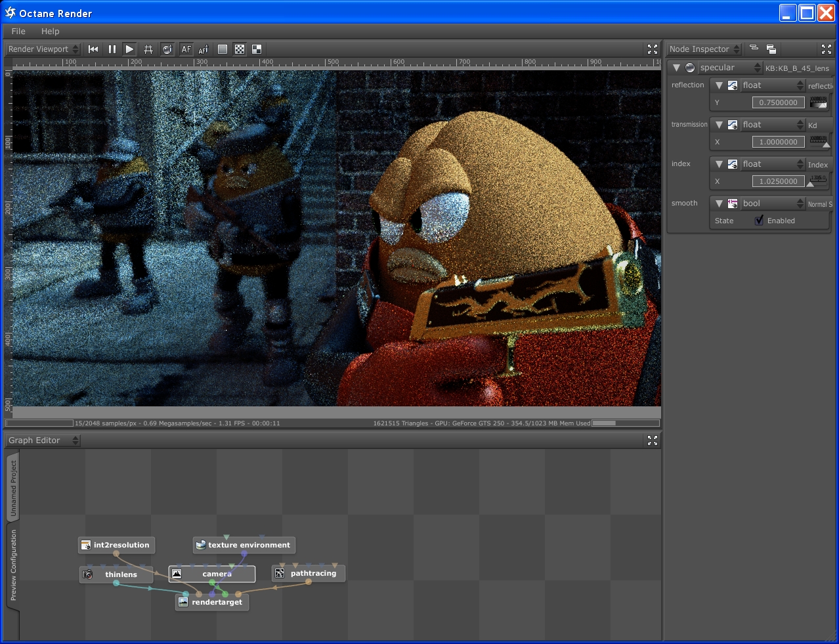Resume rendering with the play button
Screen dimensions: 839x644
(x=129, y=49)
